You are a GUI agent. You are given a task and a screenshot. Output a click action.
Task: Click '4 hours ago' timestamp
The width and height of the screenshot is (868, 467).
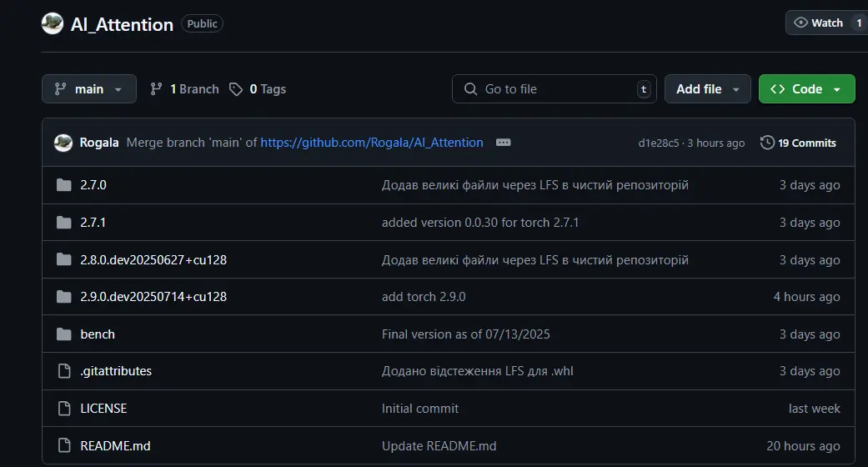pos(806,297)
